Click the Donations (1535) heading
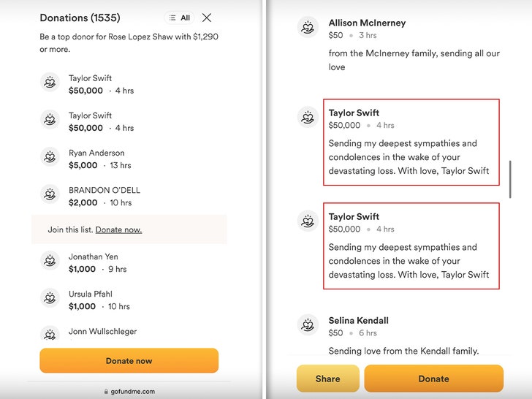 tap(80, 18)
